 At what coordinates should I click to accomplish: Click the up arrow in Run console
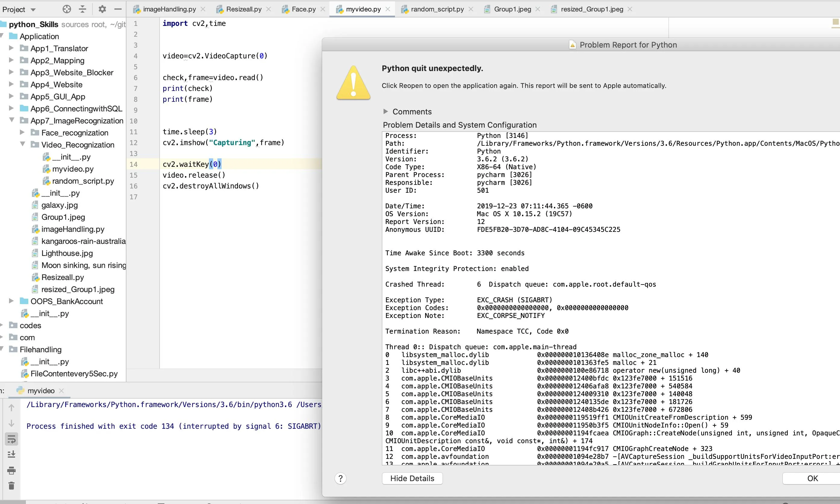coord(11,408)
